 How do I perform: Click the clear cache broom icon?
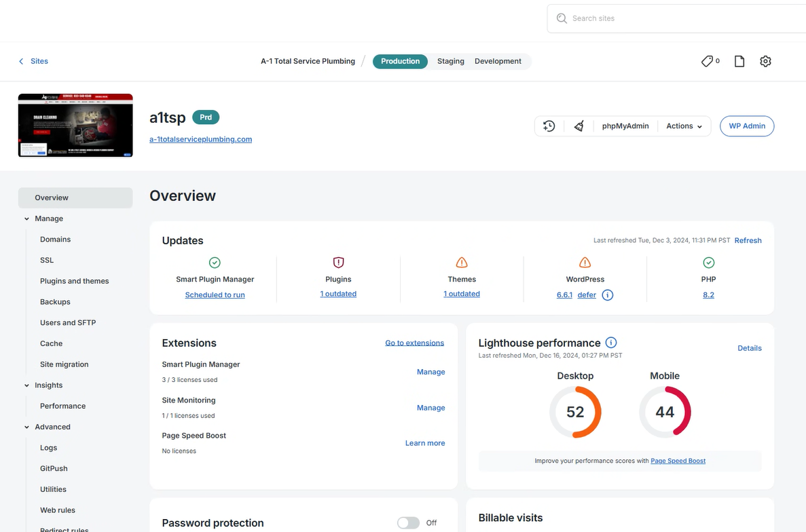[x=579, y=126]
